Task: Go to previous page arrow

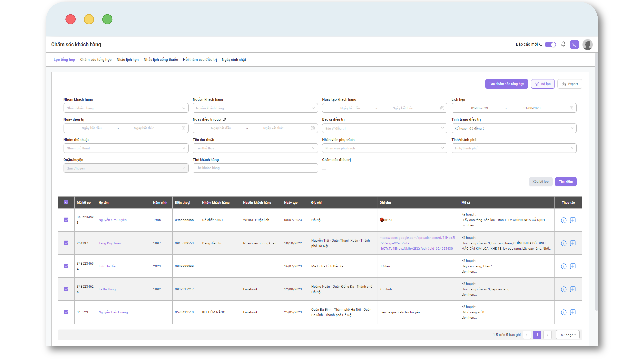Action: coord(527,335)
